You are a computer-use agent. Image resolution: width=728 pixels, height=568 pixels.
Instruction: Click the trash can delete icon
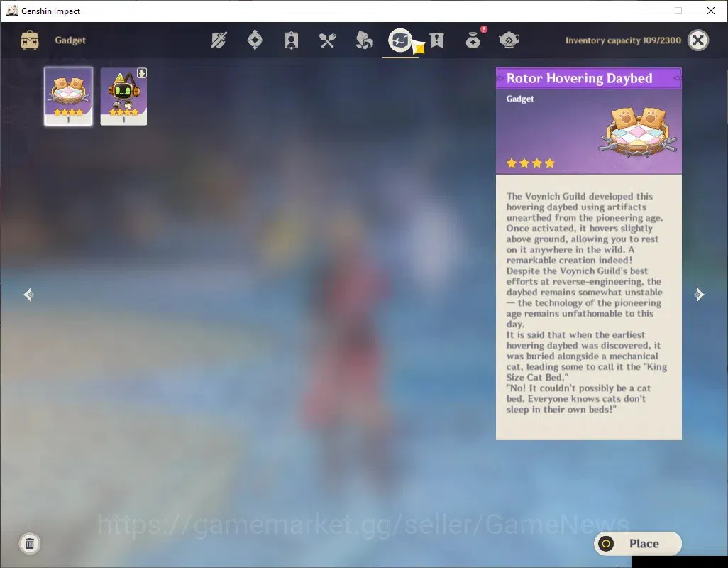[30, 543]
